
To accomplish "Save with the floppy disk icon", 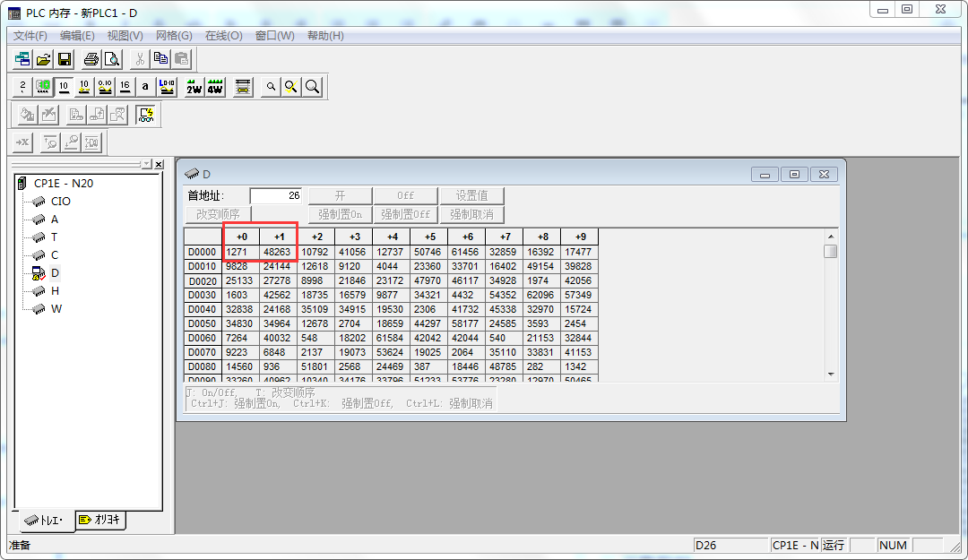I will click(65, 59).
